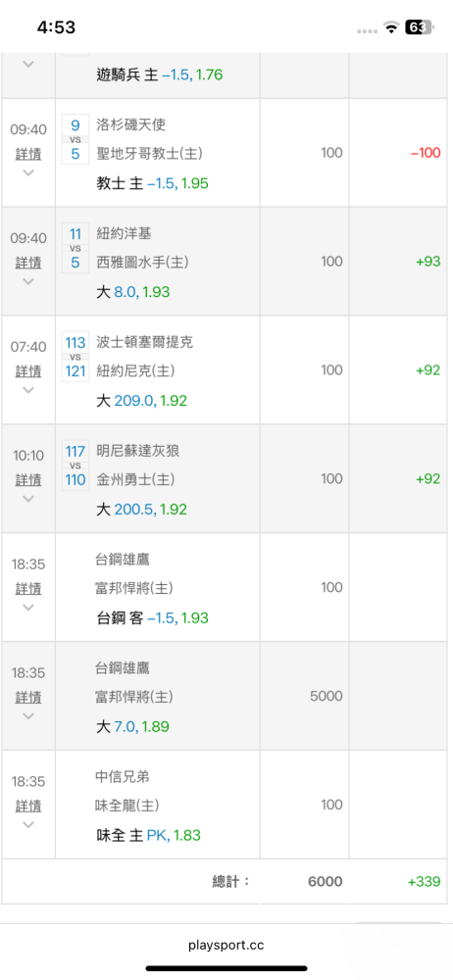Tap the Wi-Fi status icon

(391, 26)
